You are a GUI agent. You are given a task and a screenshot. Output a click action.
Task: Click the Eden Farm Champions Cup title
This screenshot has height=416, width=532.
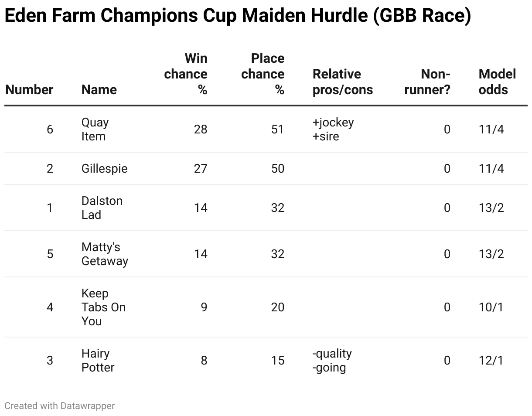point(238,16)
